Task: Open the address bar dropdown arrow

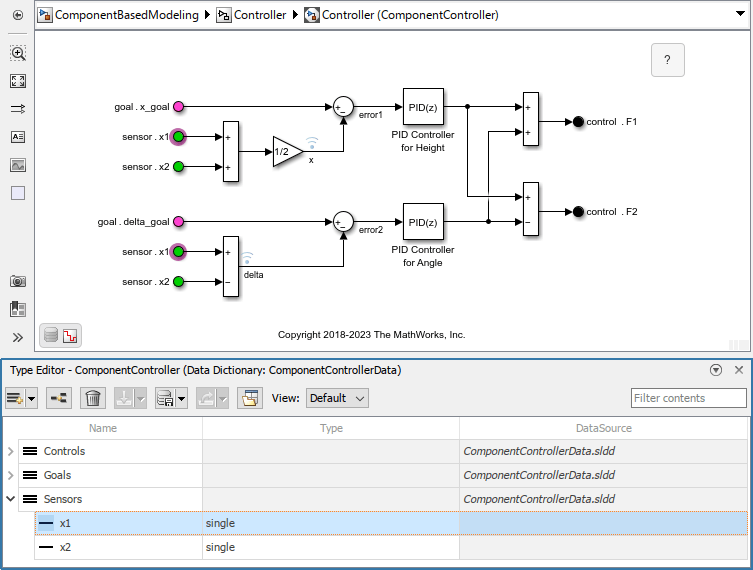Action: (740, 14)
